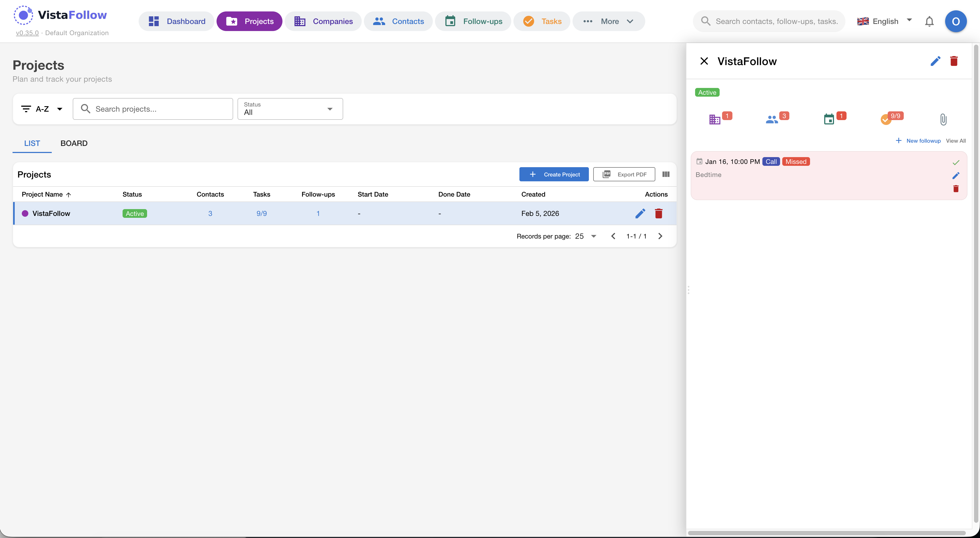
Task: Go to the Follow-ups navigation tab
Action: coord(473,21)
